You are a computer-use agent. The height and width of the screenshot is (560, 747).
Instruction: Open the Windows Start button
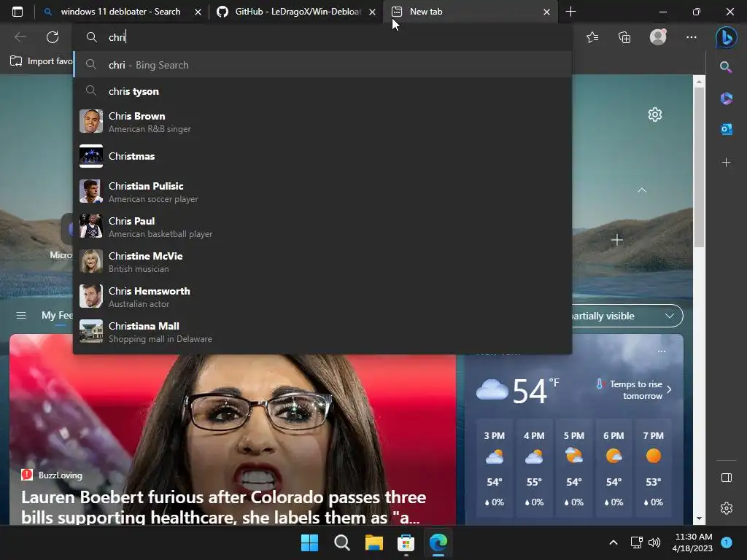click(309, 542)
